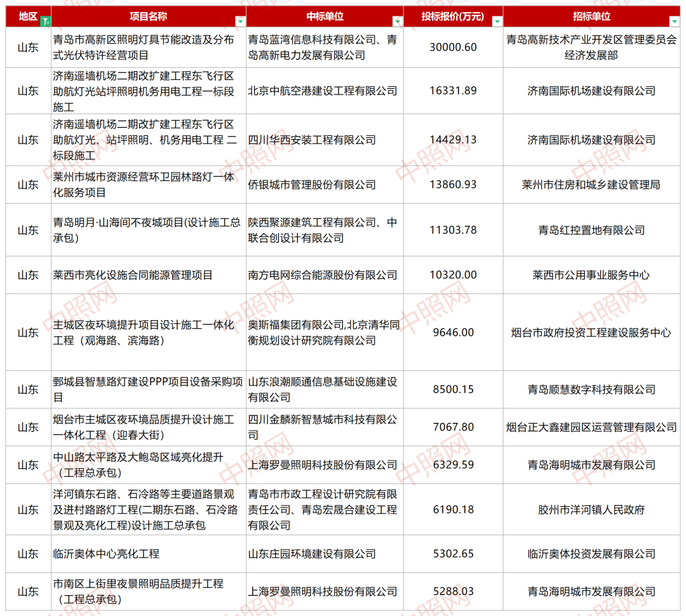This screenshot has width=686, height=616.
Task: Click the 青岛顺慧数字科技有限公司 cell
Action: point(591,389)
